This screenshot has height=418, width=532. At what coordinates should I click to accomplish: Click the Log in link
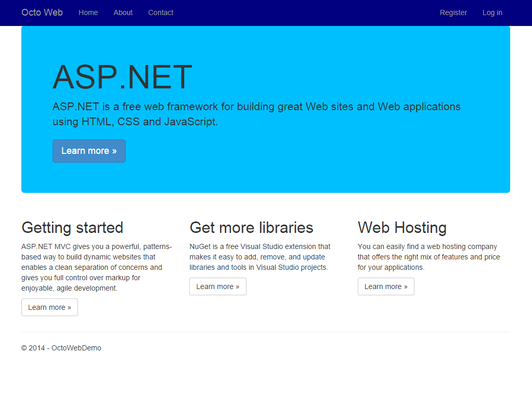pos(492,12)
